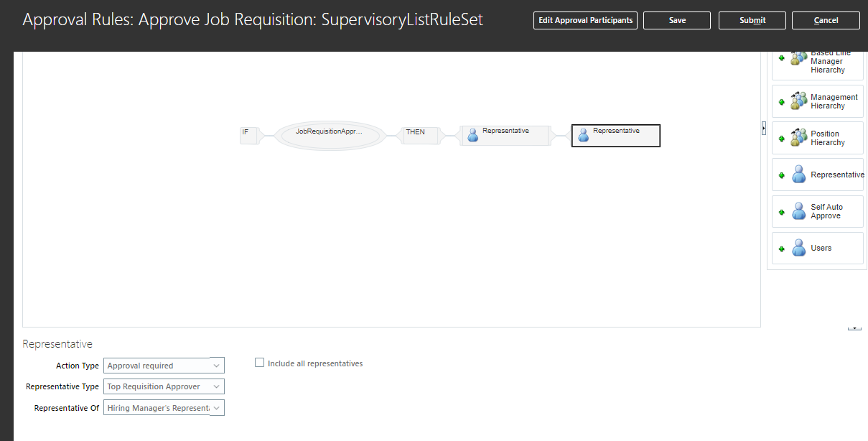
Task: Select the Self Auto Approve icon
Action: tap(798, 210)
